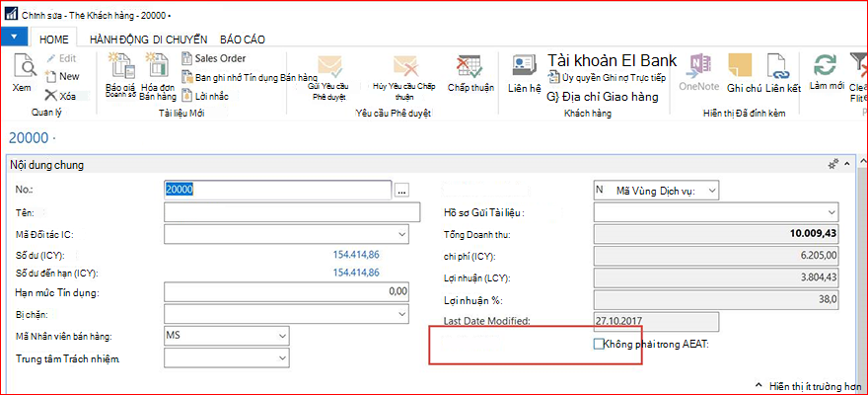Open the Mã Đối tác IC dropdown
The height and width of the screenshot is (395, 868).
pos(401,234)
